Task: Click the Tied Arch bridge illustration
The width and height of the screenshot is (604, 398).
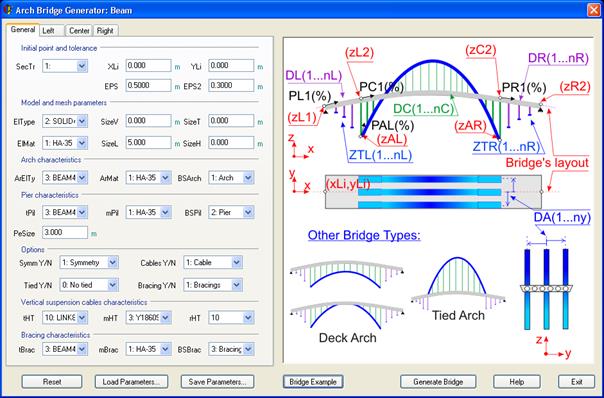Action: pyautogui.click(x=458, y=282)
